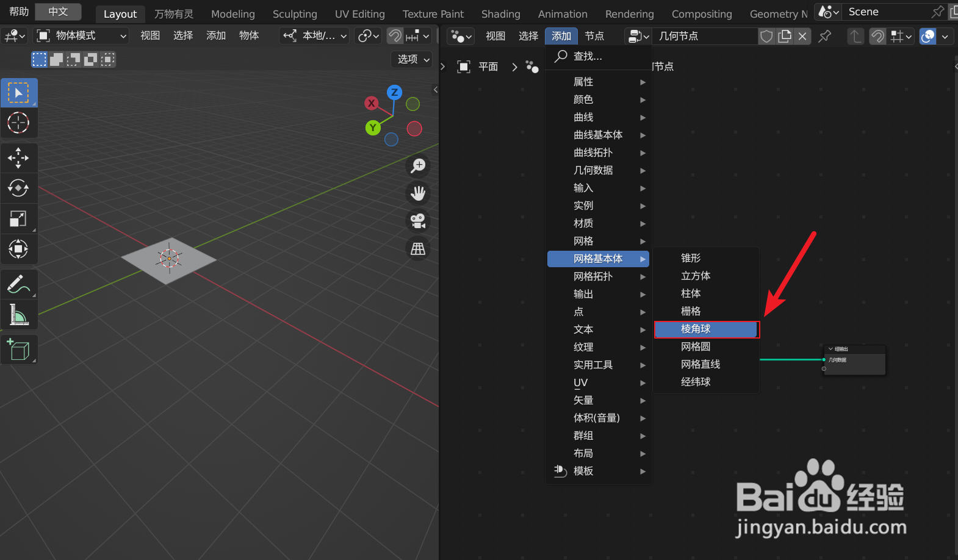Toggle node editor snapping magnet
This screenshot has height=560, width=958.
877,36
